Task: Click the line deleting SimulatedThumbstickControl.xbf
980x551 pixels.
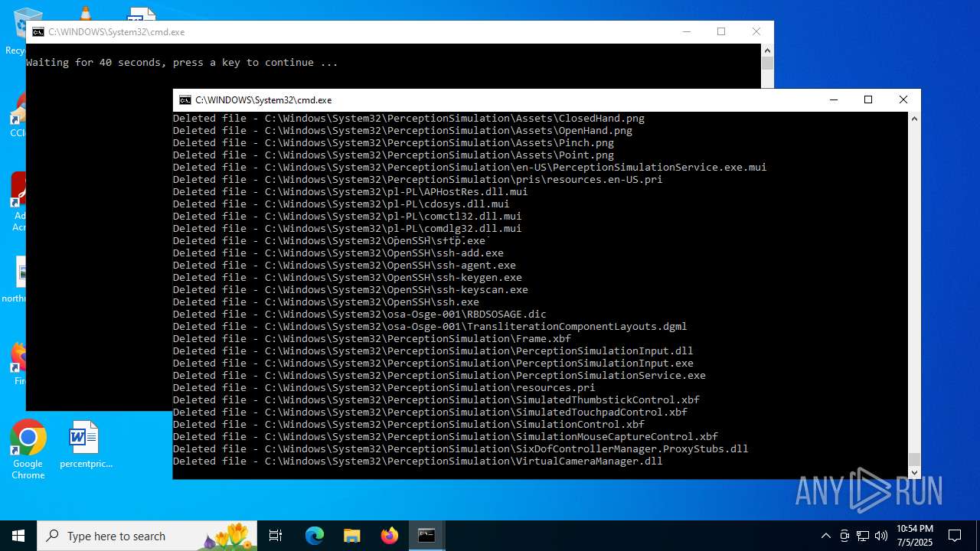Action: (436, 400)
